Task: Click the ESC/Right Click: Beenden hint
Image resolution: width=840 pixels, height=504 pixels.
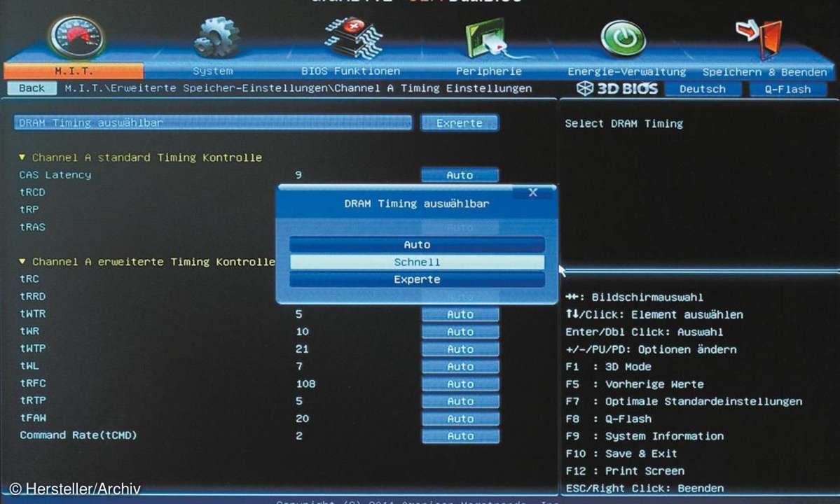Action: [x=645, y=488]
